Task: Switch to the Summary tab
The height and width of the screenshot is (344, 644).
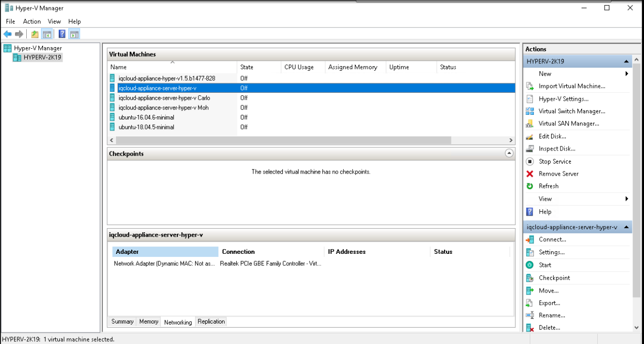Action: point(122,321)
